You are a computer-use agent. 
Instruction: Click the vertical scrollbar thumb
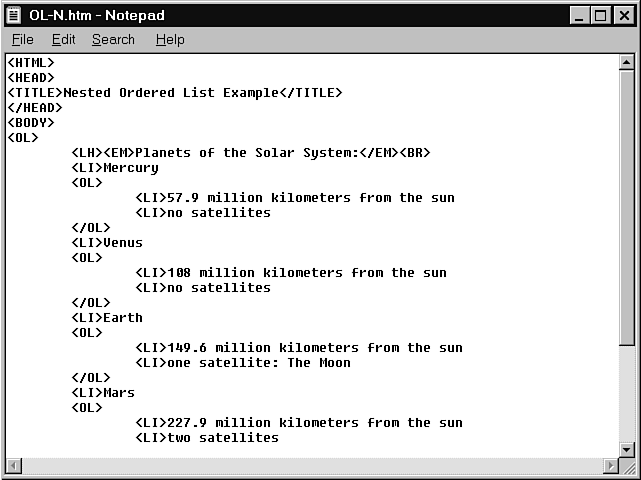click(x=626, y=208)
